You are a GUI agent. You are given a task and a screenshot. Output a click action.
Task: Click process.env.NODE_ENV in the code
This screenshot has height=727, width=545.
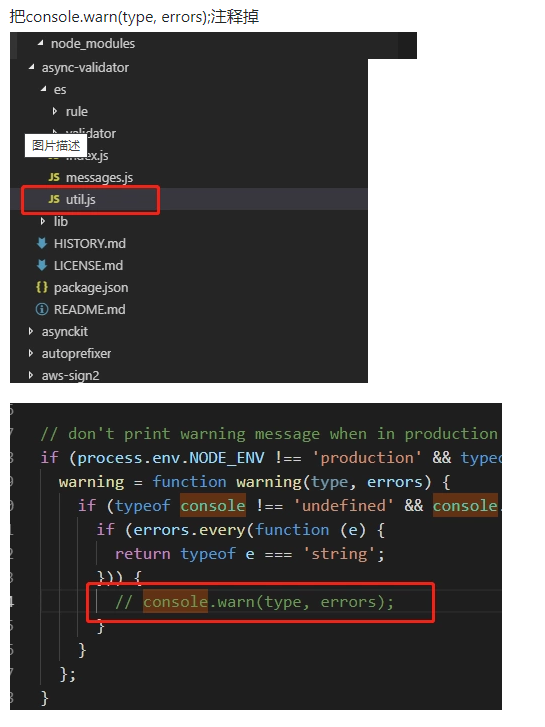171,458
